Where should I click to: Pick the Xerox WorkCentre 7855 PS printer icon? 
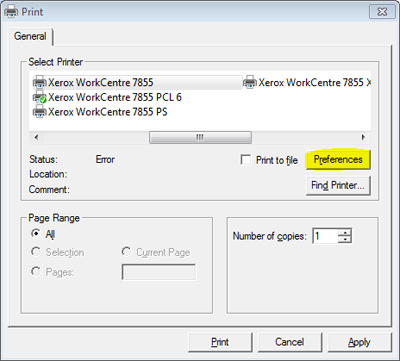[39, 112]
